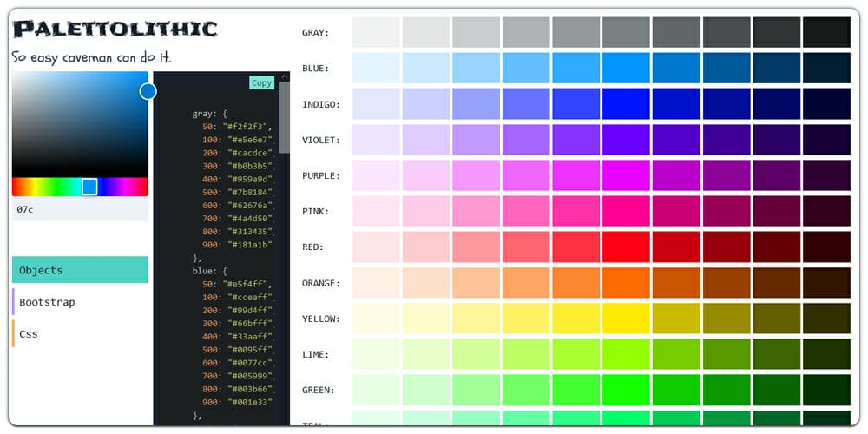This screenshot has width=868, height=434.
Task: Pick the lightest gray swatch
Action: click(x=376, y=33)
